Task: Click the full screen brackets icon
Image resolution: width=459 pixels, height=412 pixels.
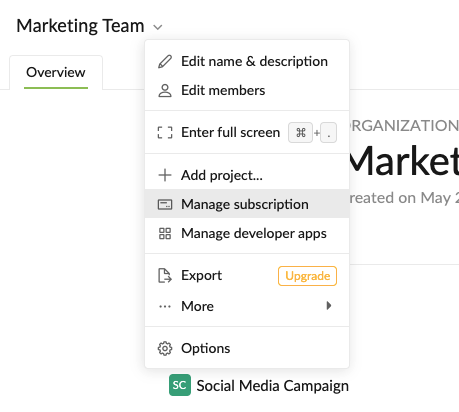Action: coord(165,133)
